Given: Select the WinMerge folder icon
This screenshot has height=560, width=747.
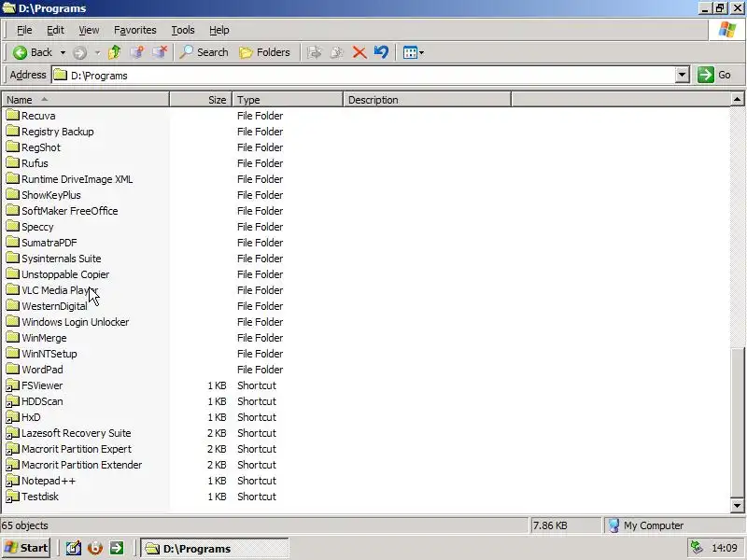Looking at the screenshot, I should point(13,338).
